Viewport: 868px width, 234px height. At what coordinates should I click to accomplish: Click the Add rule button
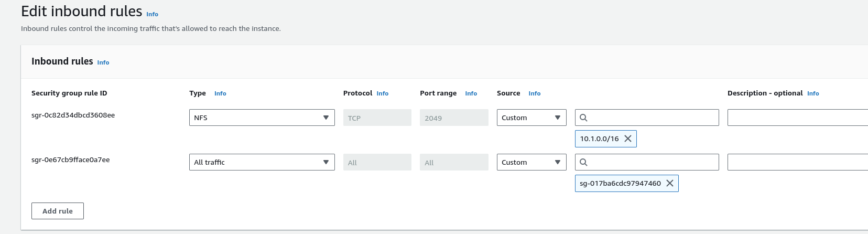tap(58, 211)
